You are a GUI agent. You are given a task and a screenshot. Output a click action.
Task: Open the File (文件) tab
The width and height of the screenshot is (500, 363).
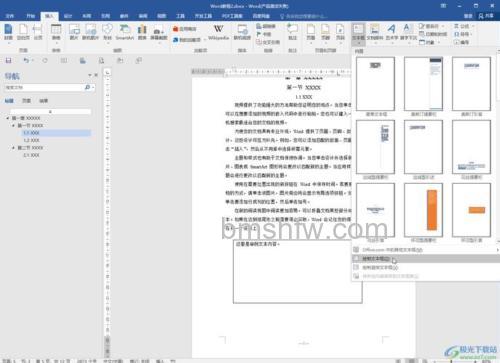pyautogui.click(x=10, y=16)
